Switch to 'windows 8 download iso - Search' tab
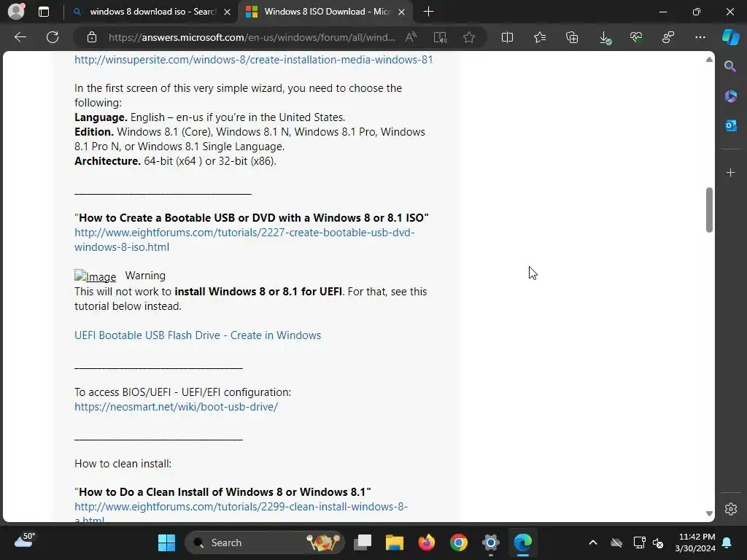 tap(152, 12)
